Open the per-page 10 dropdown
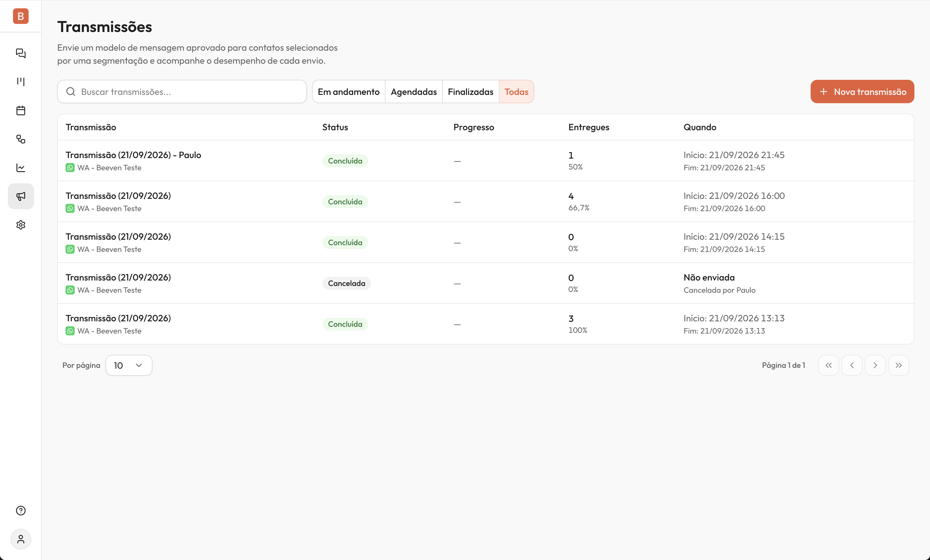930x560 pixels. click(x=129, y=365)
